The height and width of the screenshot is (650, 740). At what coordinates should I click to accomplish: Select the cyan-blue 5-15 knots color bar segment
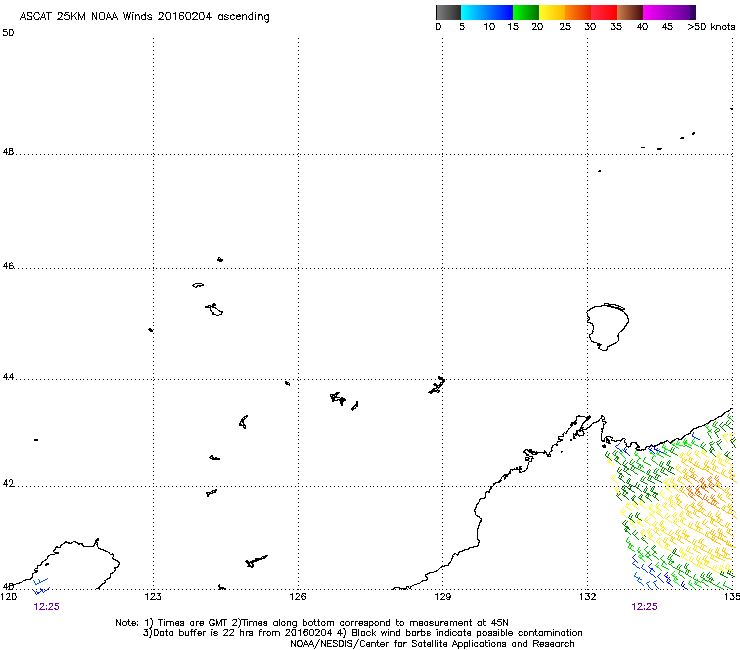click(487, 12)
